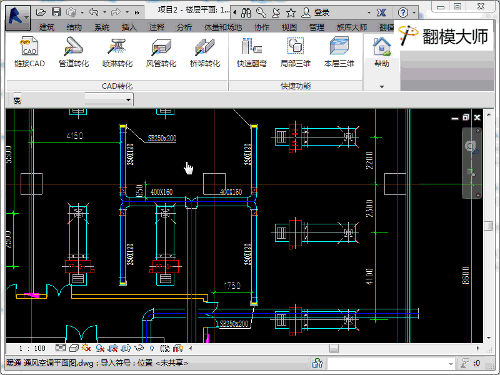Click the 本层三维 floor 3D tool
The width and height of the screenshot is (500, 375).
pyautogui.click(x=339, y=52)
